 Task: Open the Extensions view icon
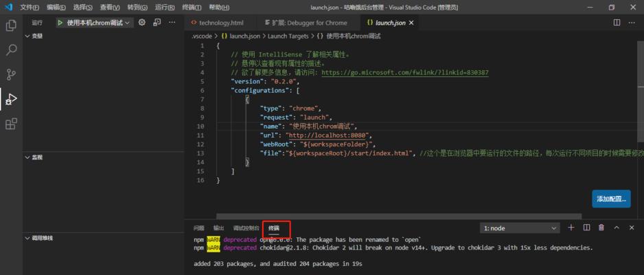tap(11, 123)
